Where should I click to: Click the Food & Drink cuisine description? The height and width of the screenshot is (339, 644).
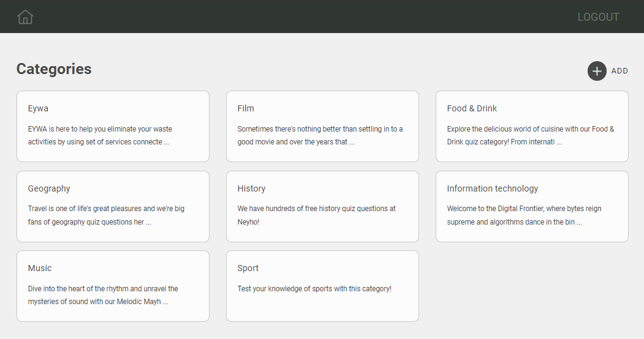click(530, 135)
